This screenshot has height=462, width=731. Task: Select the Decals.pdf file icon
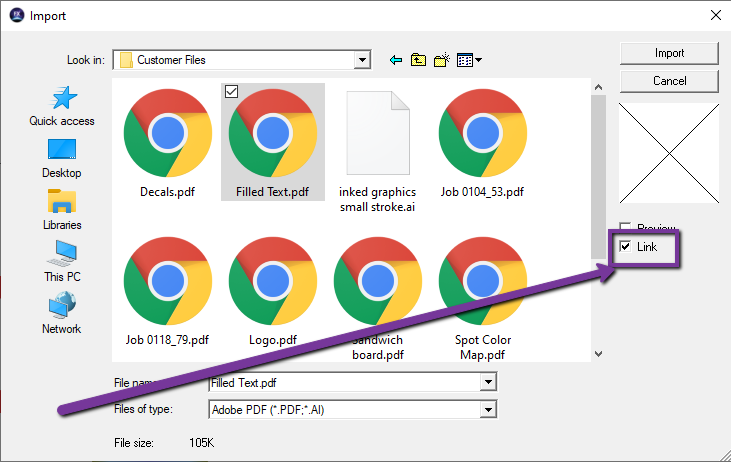pos(168,133)
